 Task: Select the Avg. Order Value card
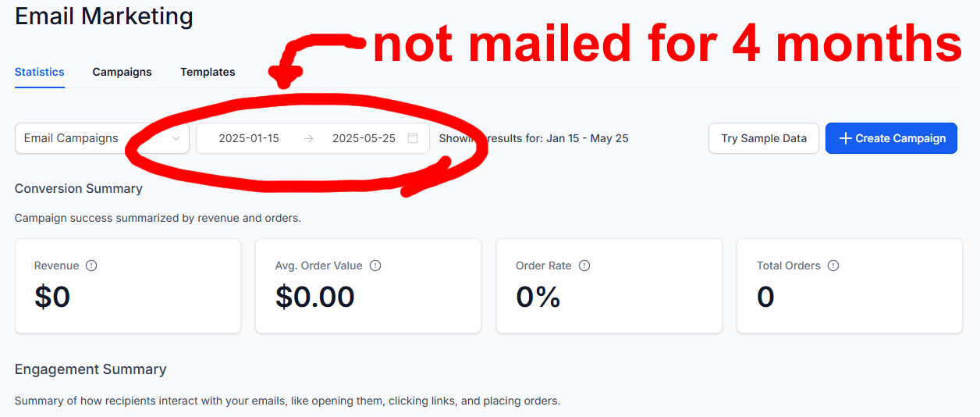click(368, 286)
